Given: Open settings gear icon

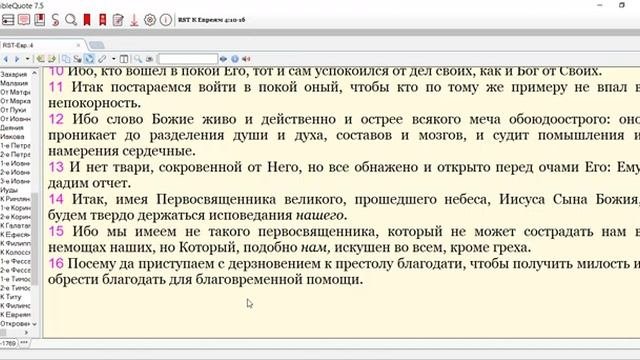Looking at the screenshot, I should pos(150,20).
